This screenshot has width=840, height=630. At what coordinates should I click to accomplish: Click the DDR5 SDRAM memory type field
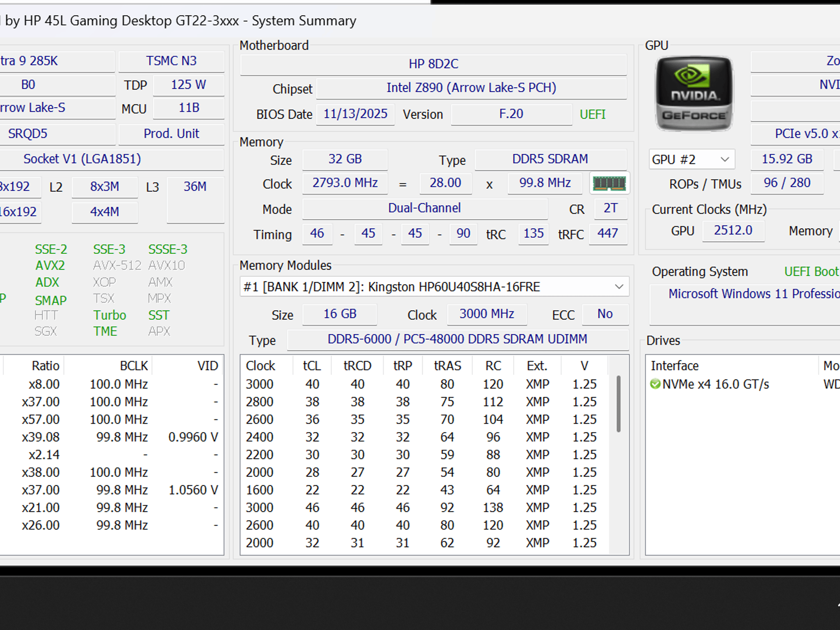pos(550,160)
